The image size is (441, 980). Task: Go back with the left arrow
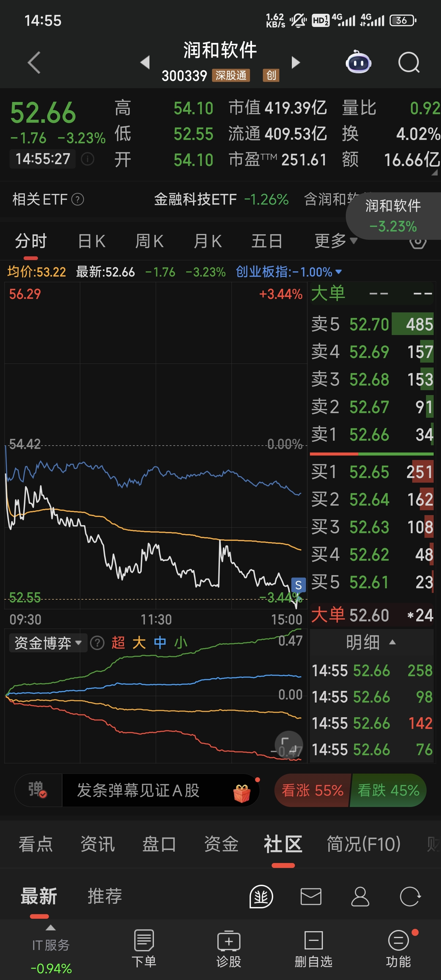(34, 62)
